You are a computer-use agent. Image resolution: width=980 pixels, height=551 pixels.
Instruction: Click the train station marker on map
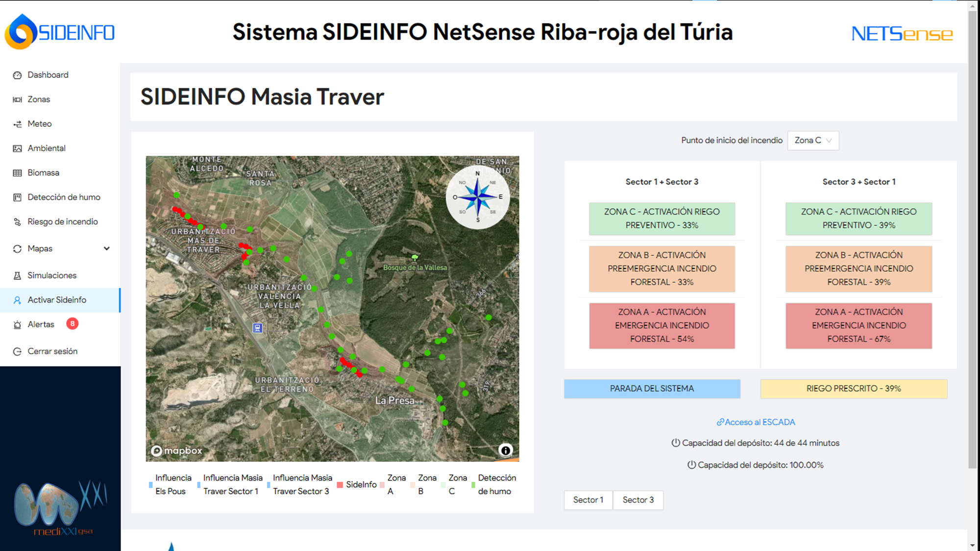[x=257, y=328]
